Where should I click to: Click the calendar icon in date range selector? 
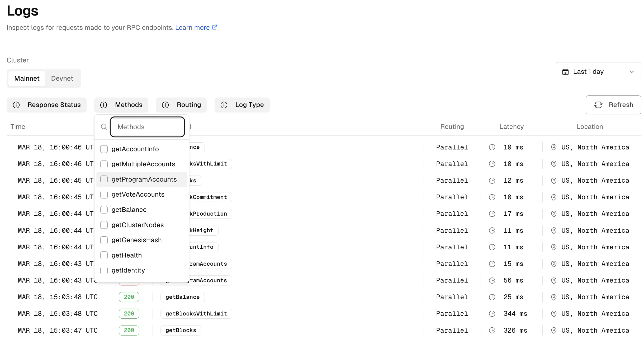tap(565, 72)
